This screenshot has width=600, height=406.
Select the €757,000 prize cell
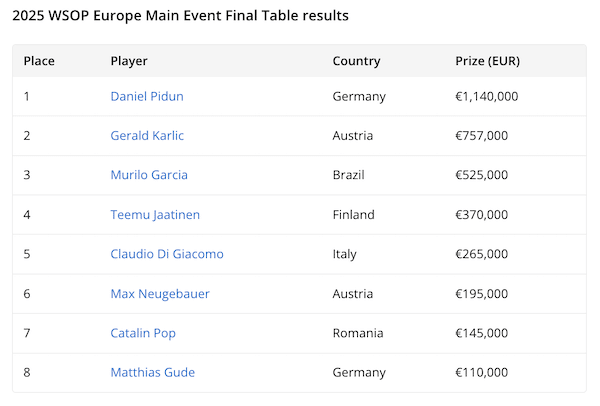482,136
